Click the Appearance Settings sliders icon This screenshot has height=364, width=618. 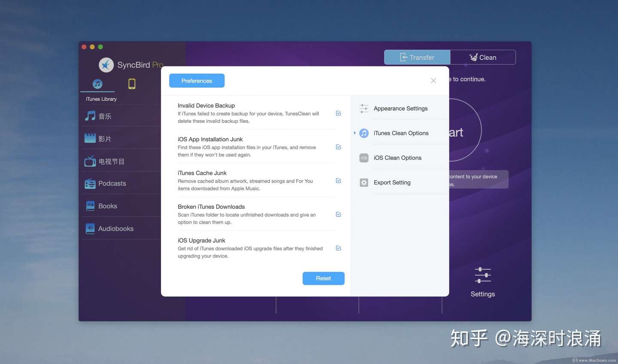pos(364,108)
